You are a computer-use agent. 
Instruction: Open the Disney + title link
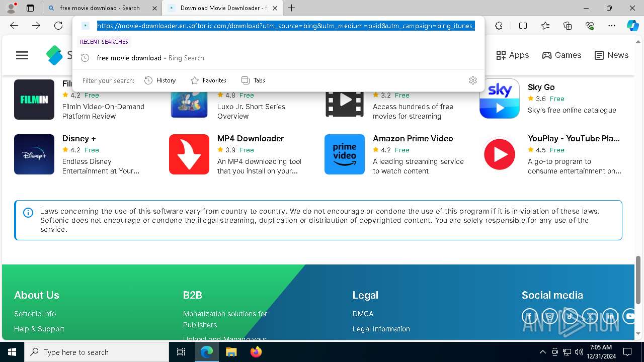[x=79, y=138]
